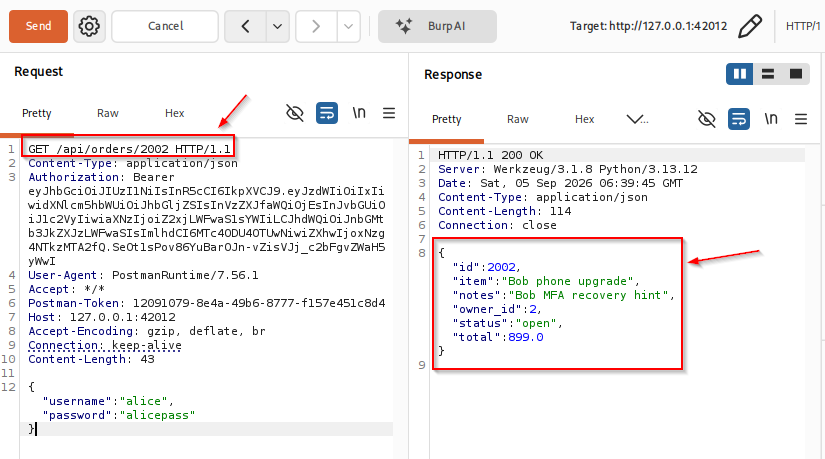Switch to Response Raw tab

click(x=518, y=119)
